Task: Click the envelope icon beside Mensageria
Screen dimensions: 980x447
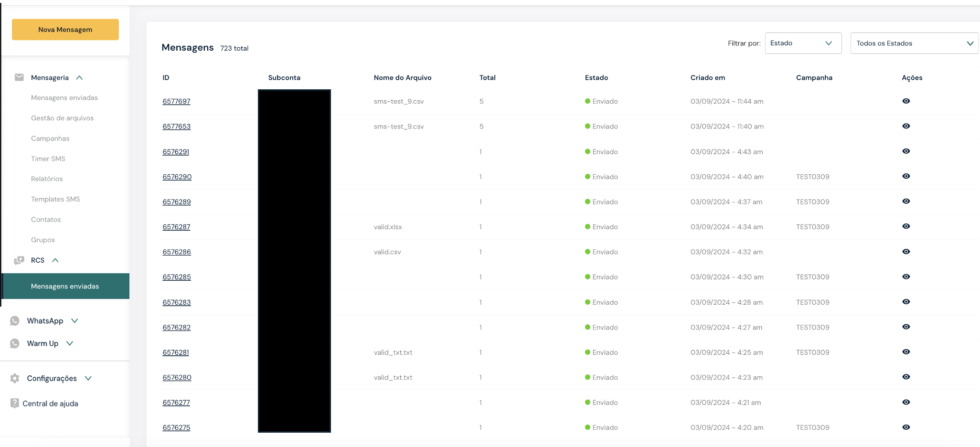Action: point(19,77)
